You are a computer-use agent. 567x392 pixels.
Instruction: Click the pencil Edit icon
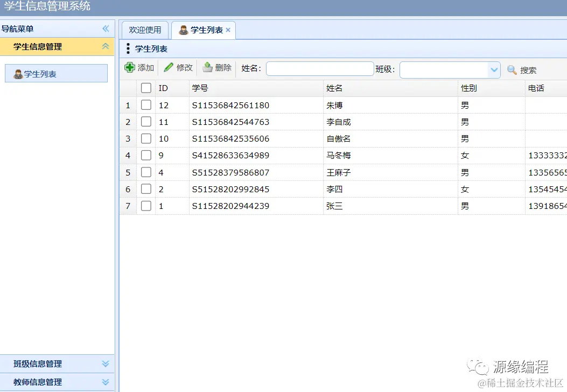(168, 68)
